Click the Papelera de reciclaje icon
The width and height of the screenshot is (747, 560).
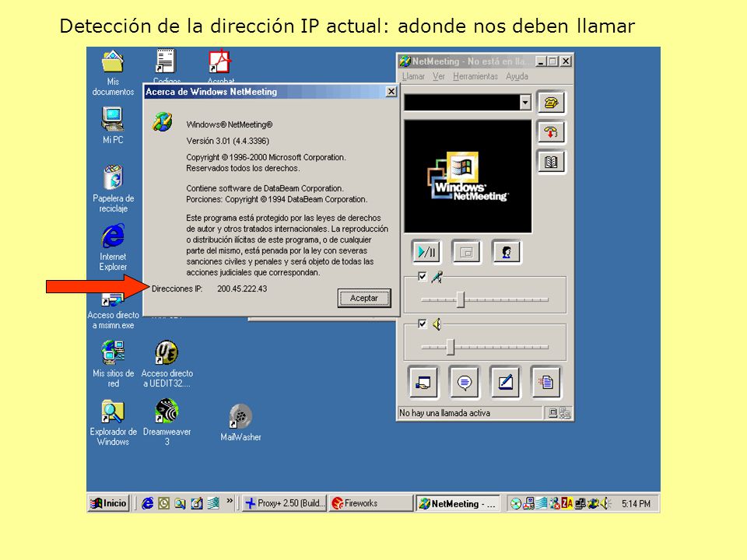(113, 188)
